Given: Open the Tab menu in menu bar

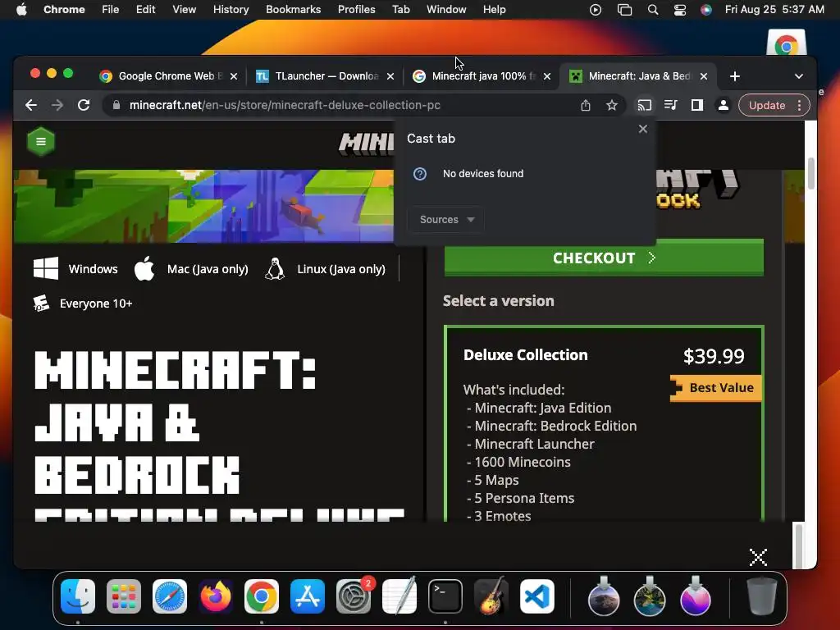Looking at the screenshot, I should click(400, 10).
